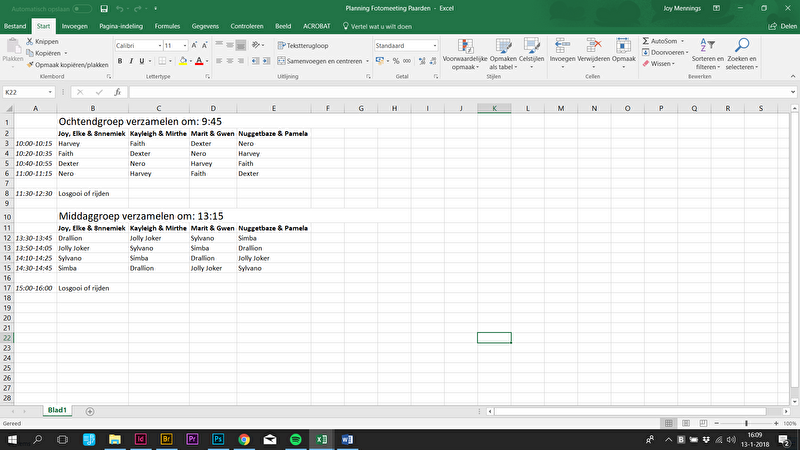Apply percent style format
The width and height of the screenshot is (800, 450).
click(x=396, y=61)
